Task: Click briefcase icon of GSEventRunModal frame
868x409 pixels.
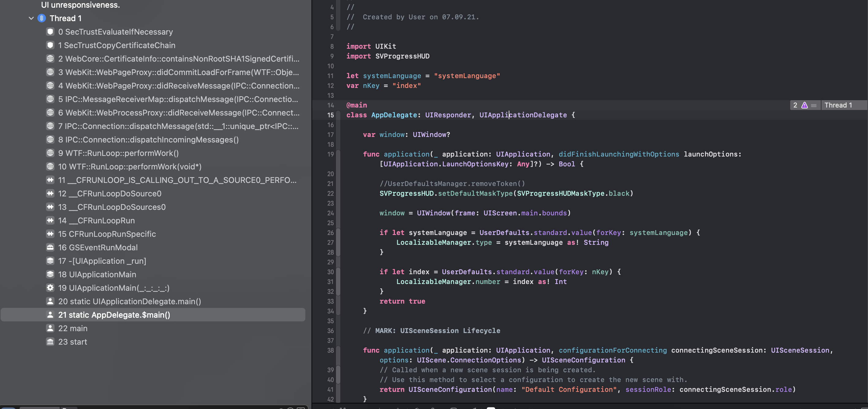Action: tap(50, 248)
